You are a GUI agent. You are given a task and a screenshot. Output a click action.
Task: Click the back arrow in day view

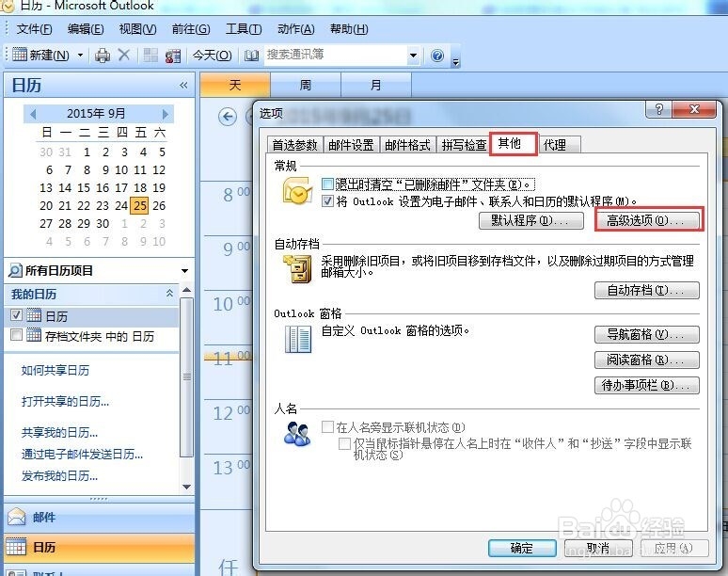[228, 117]
